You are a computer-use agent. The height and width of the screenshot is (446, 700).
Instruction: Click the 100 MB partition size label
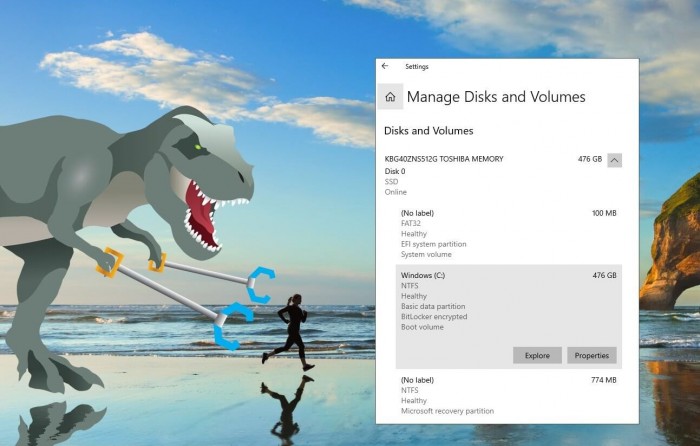tap(604, 213)
